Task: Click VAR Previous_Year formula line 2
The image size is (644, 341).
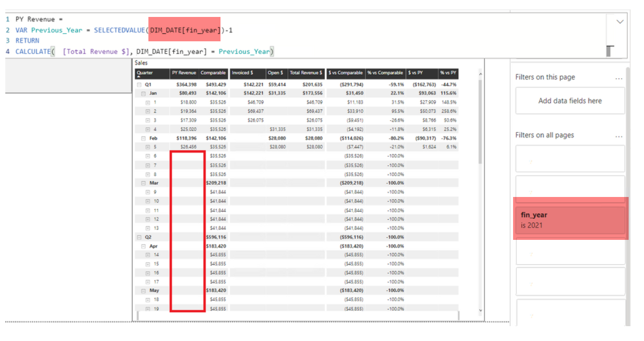Action: pyautogui.click(x=124, y=30)
